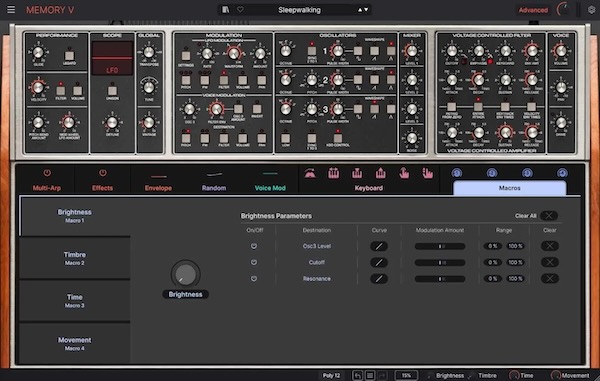Toggle the KBD Control switch in Oscillators
The image size is (600, 381).
pyautogui.click(x=338, y=138)
